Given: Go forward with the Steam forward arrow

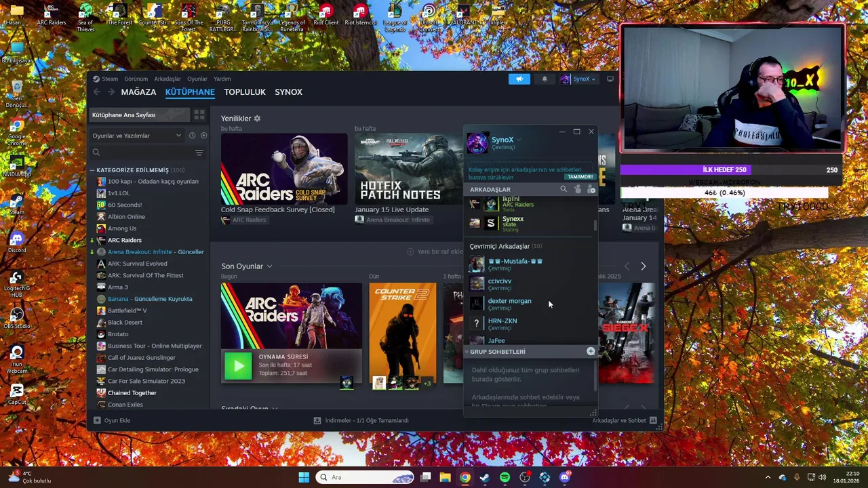Looking at the screenshot, I should (x=111, y=92).
